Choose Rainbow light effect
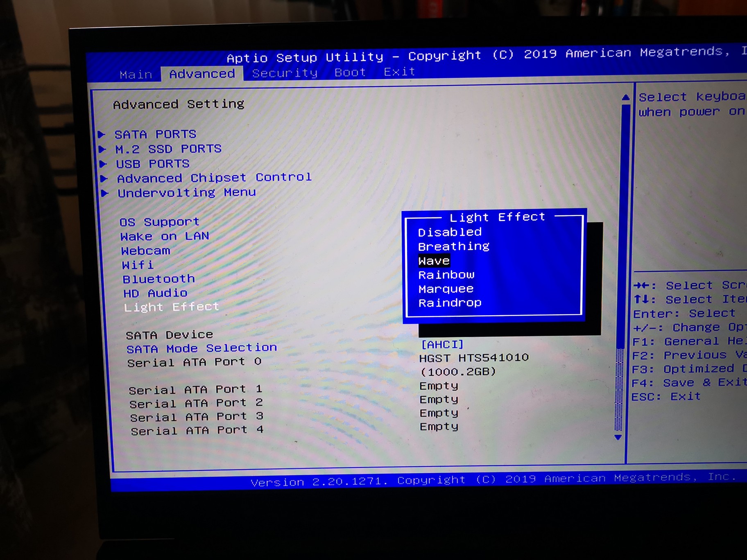The height and width of the screenshot is (560, 747). (x=446, y=275)
